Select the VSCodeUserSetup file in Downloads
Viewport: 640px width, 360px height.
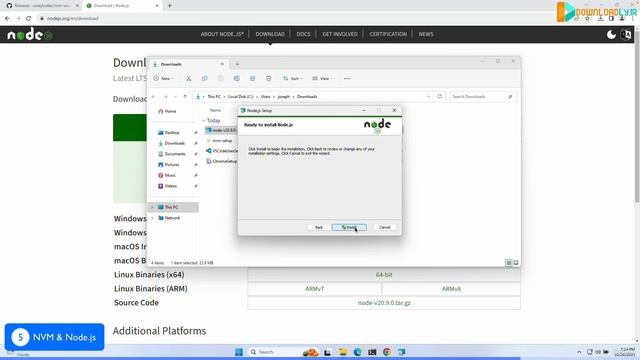point(221,151)
